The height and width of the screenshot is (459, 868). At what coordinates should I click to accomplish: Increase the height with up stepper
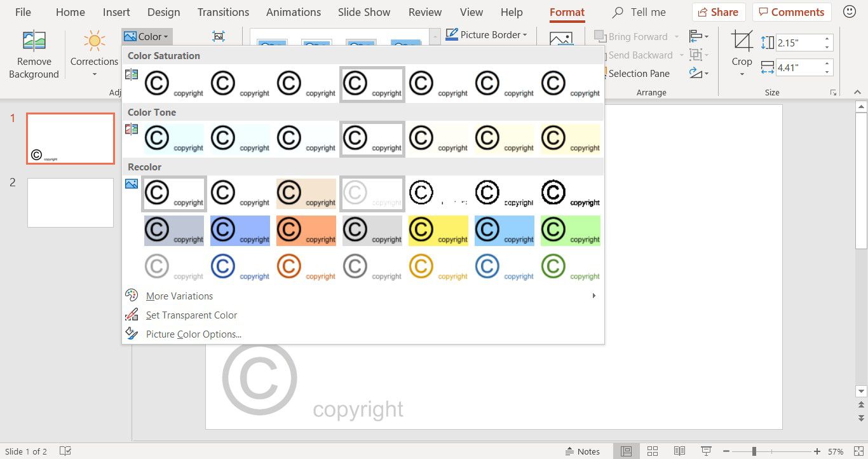pos(827,39)
